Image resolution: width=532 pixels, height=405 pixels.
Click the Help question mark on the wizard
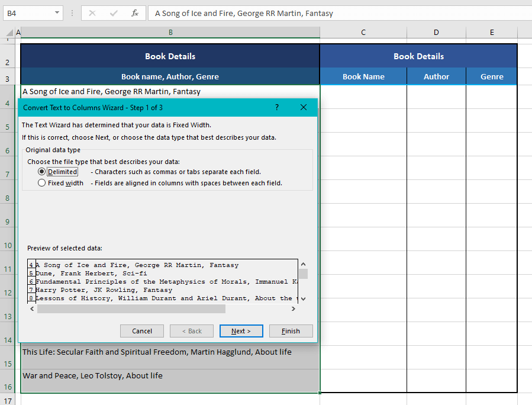tap(276, 108)
